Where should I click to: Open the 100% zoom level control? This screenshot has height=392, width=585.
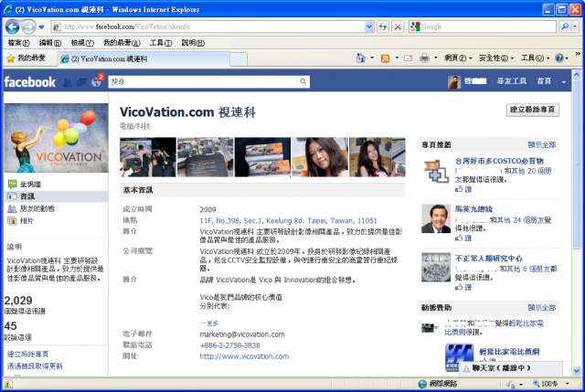click(551, 384)
